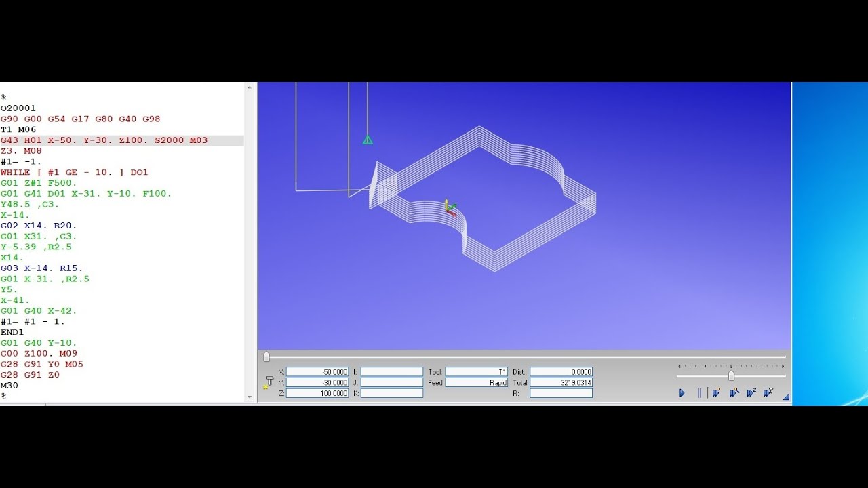868x488 pixels.
Task: Select the line 'G28 G91 Y0 M05'
Action: [x=42, y=364]
